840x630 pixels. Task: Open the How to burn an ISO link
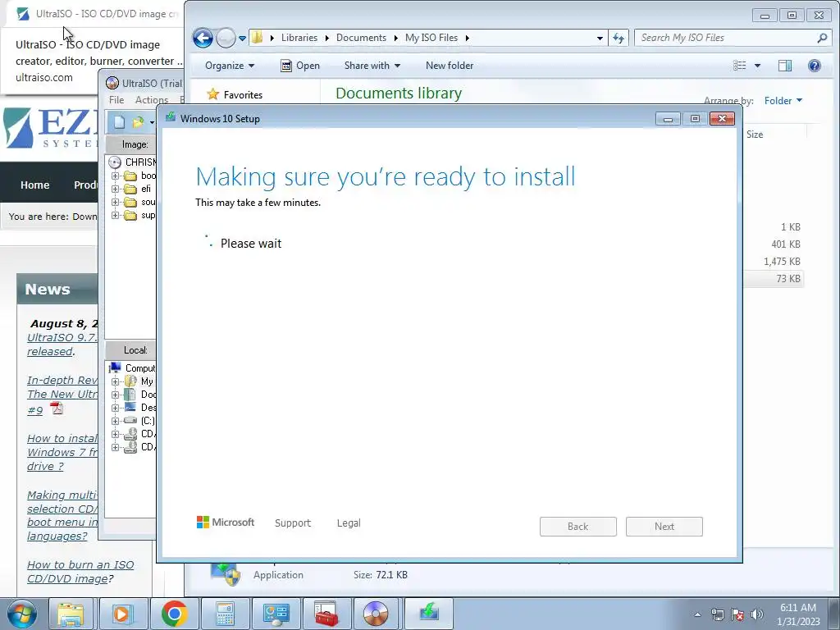(80, 572)
